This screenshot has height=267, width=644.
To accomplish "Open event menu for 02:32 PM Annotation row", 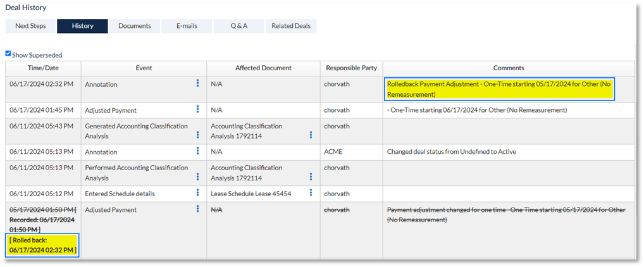I will pos(197,84).
